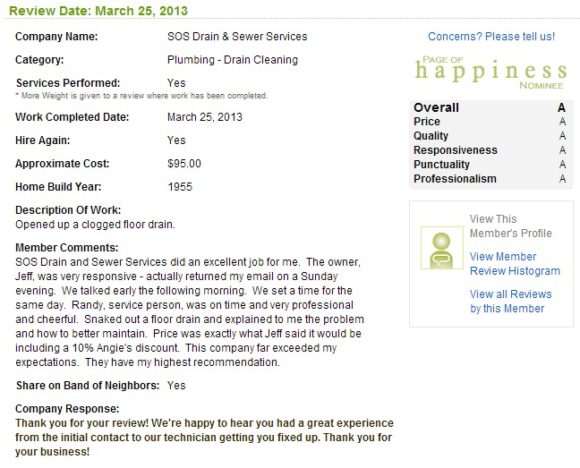
Task: Click the 'Concerns? Please tell us!' link
Action: click(x=491, y=37)
